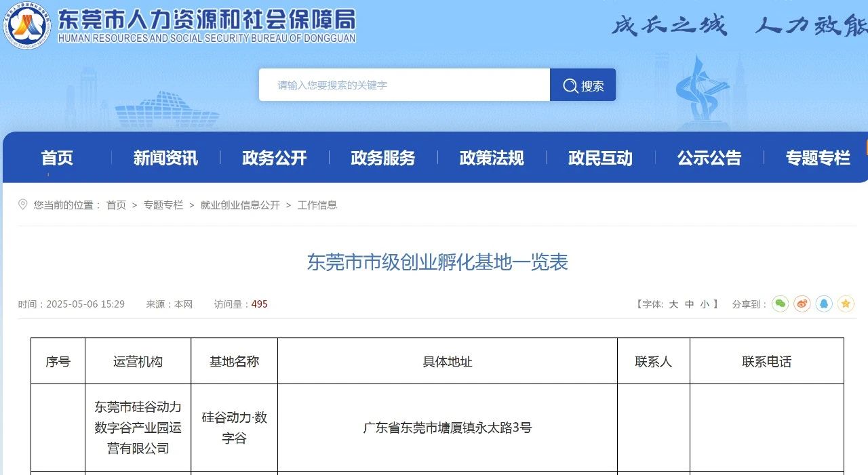
Task: Open the 新闻资讯 navigation menu
Action: click(165, 158)
